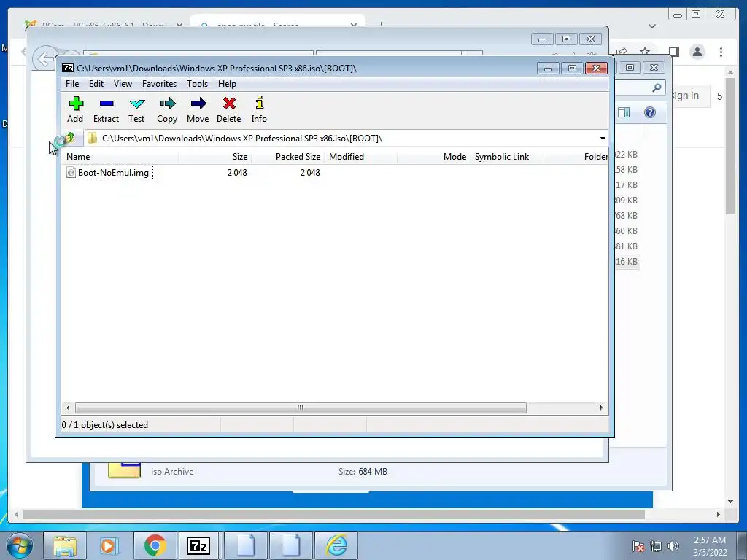The height and width of the screenshot is (560, 747).
Task: Open the Chrome side panel icon
Action: click(x=673, y=52)
